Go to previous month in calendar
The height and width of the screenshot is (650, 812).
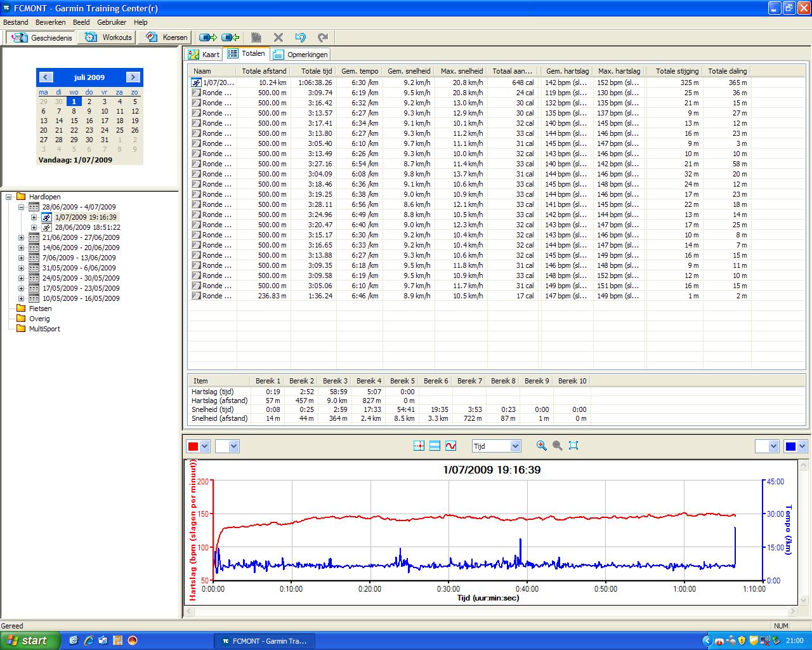[x=46, y=77]
